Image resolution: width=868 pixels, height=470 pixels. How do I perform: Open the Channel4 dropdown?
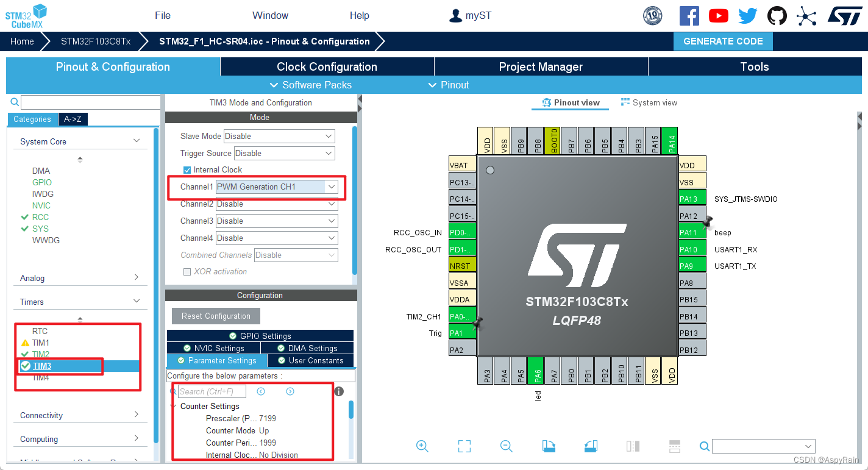[277, 238]
